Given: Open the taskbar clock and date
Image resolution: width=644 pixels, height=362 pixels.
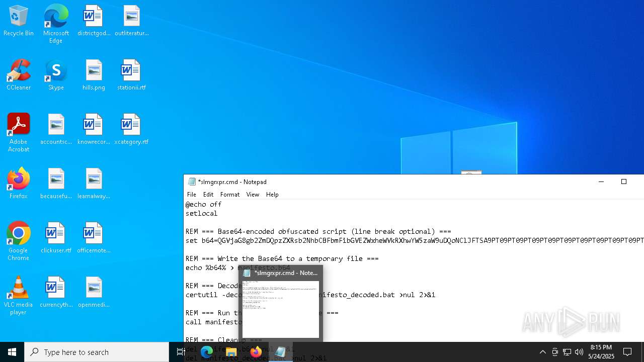Looking at the screenshot, I should (x=601, y=352).
